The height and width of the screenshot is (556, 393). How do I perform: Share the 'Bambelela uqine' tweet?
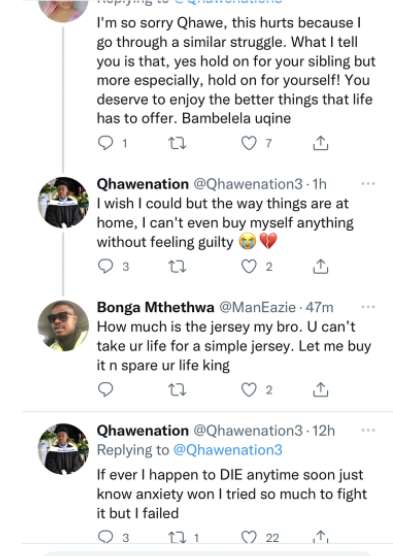coord(320,143)
